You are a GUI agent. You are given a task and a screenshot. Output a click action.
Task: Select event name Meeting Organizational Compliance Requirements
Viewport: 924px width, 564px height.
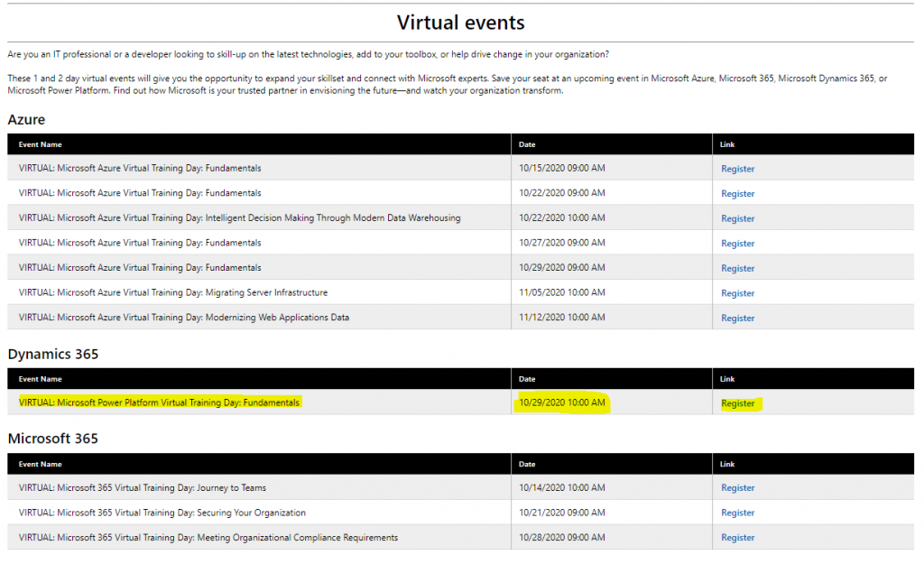pyautogui.click(x=208, y=538)
